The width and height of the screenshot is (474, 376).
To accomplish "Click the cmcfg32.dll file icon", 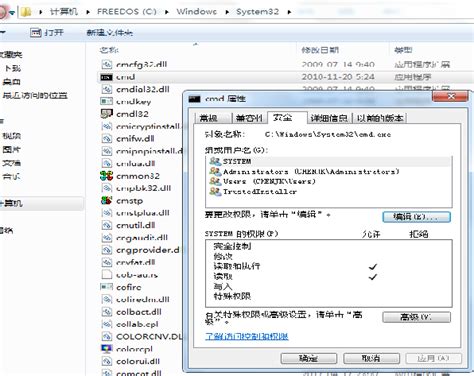I will (x=106, y=64).
